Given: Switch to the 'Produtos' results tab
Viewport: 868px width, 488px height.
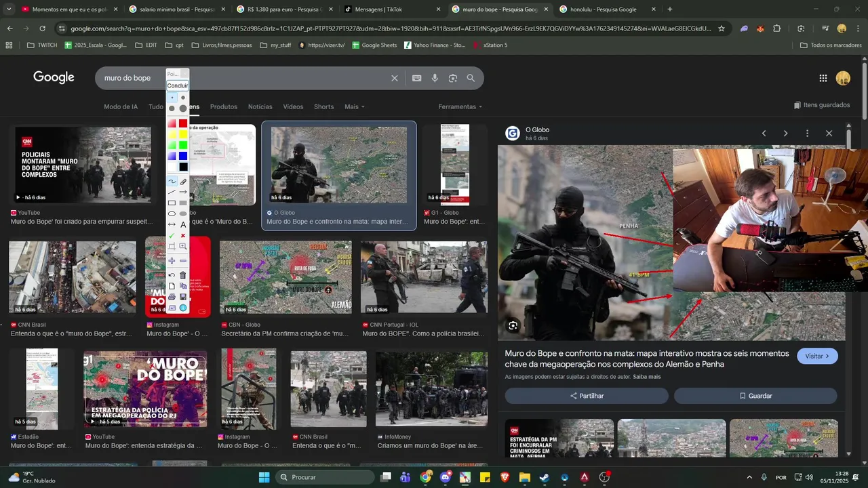Looking at the screenshot, I should coord(224,106).
